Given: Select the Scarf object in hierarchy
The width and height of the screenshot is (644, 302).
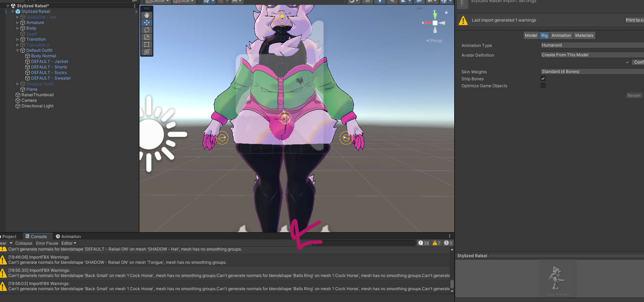Looking at the screenshot, I should 31,34.
